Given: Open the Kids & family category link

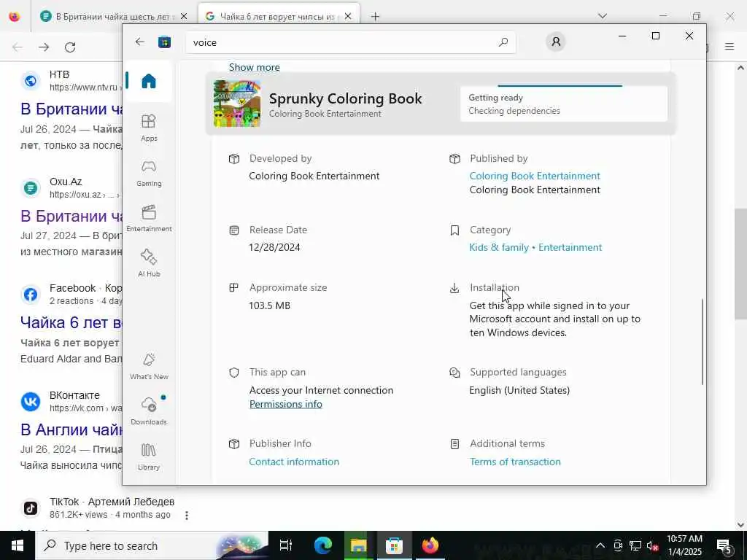Looking at the screenshot, I should tap(499, 247).
